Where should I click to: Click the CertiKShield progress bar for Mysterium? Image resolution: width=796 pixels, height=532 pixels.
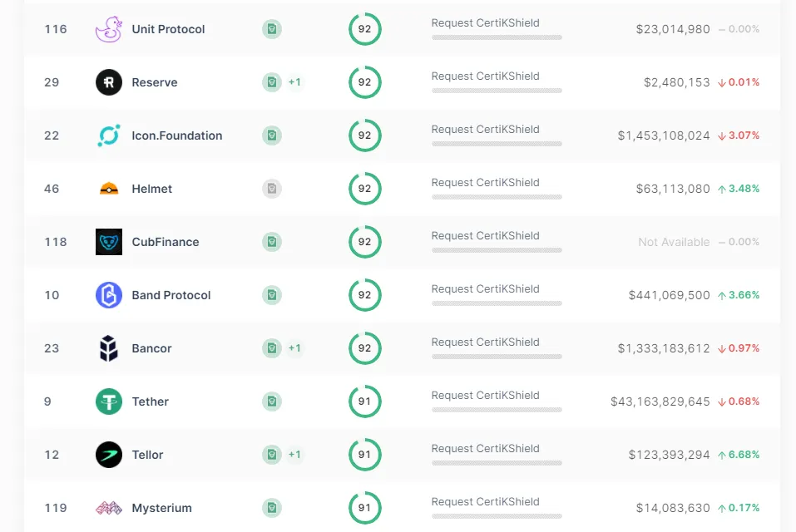497,516
